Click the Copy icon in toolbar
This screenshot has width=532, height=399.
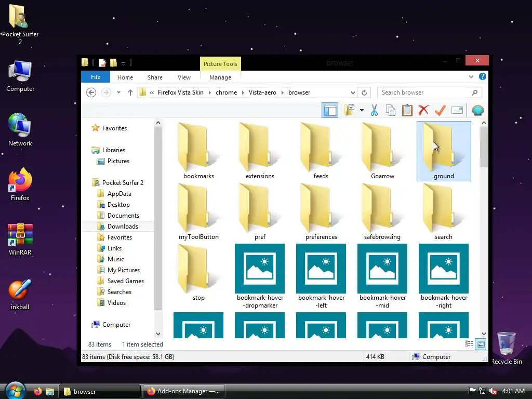[x=391, y=110]
